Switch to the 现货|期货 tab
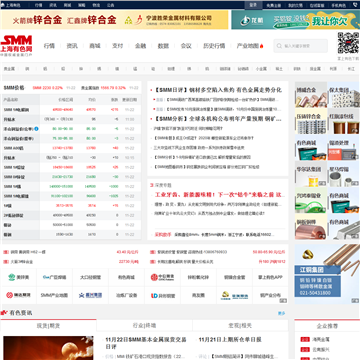 click(x=48, y=325)
